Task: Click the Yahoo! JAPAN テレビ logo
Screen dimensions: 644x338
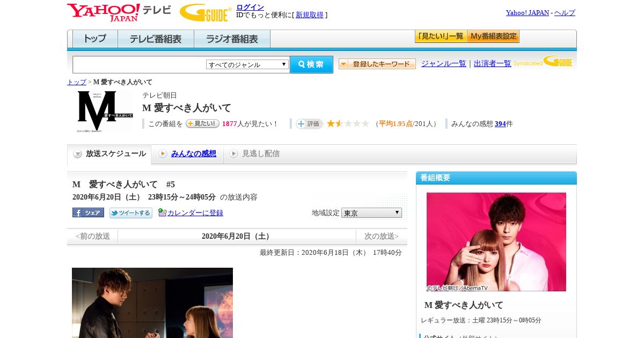Action: [x=119, y=12]
